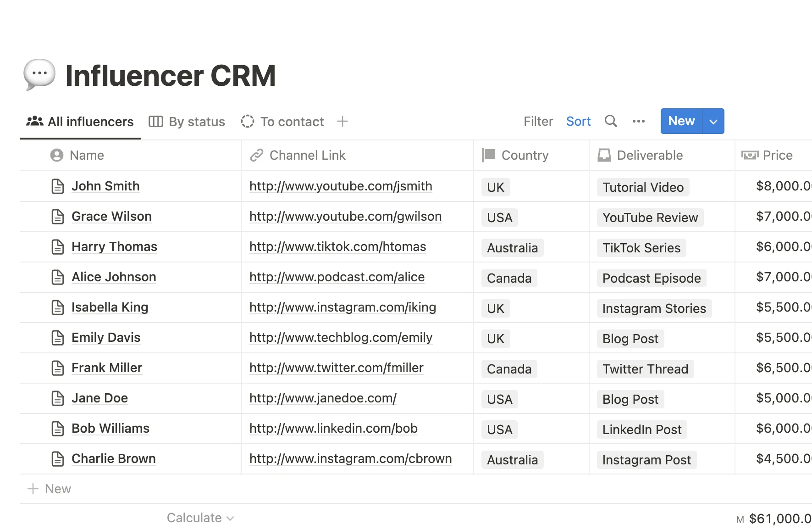Viewport: 812px width, 530px height.
Task: Open Harry Thomas's TikTok channel link
Action: point(337,246)
